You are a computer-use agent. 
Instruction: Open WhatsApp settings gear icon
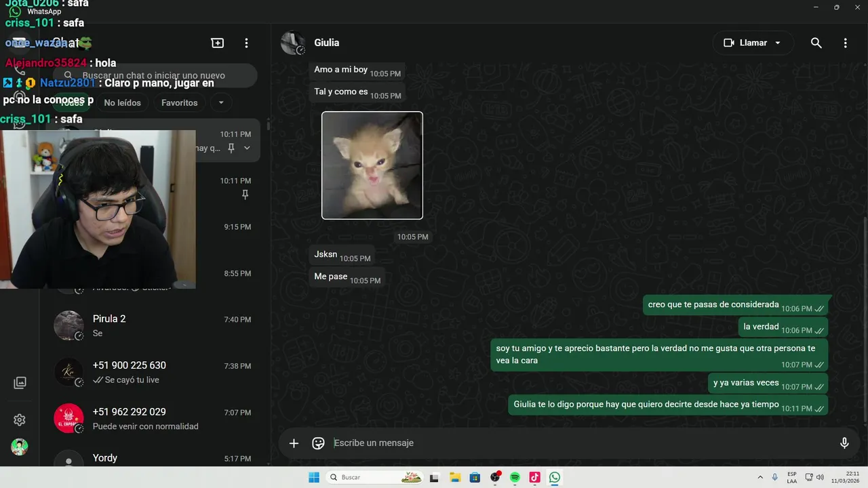point(20,420)
